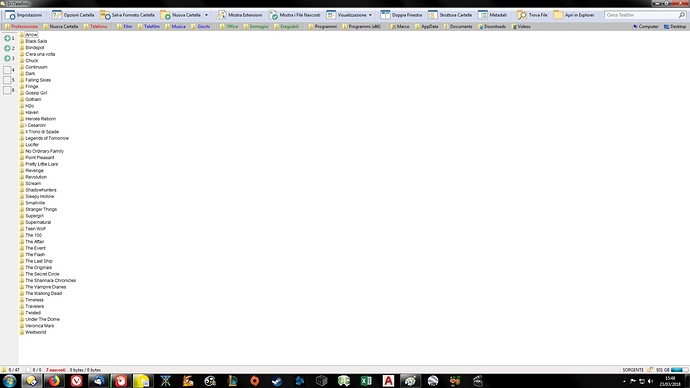Open the Impostazioni settings icon
The height and width of the screenshot is (388, 690).
click(x=10, y=15)
